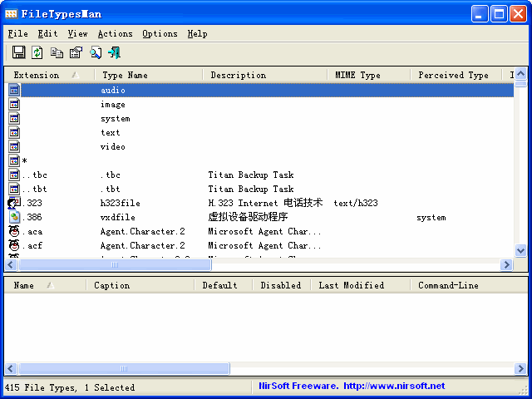Screen dimensions: 532x399
Task: Click the Copy selected items icon
Action: pos(57,52)
